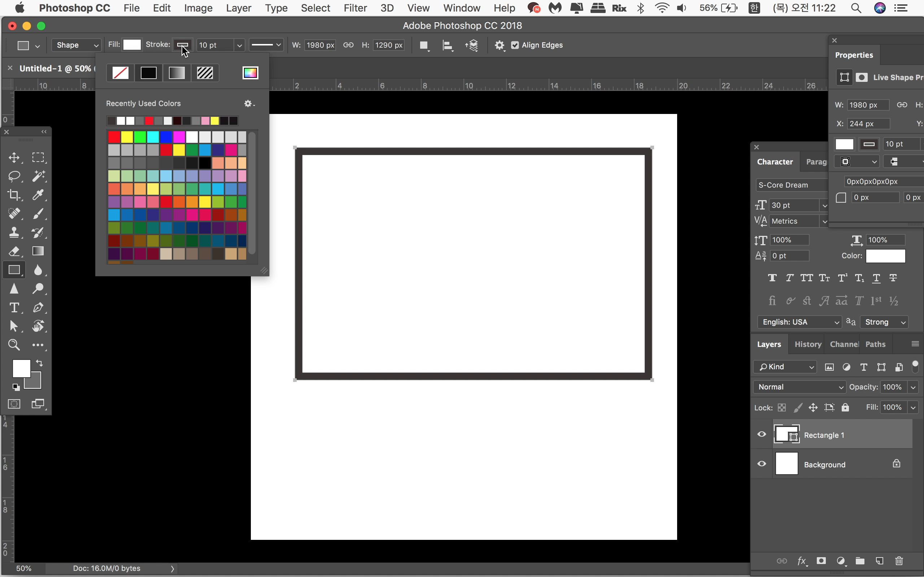
Task: Select the Zoom tool in toolbar
Action: (x=14, y=345)
